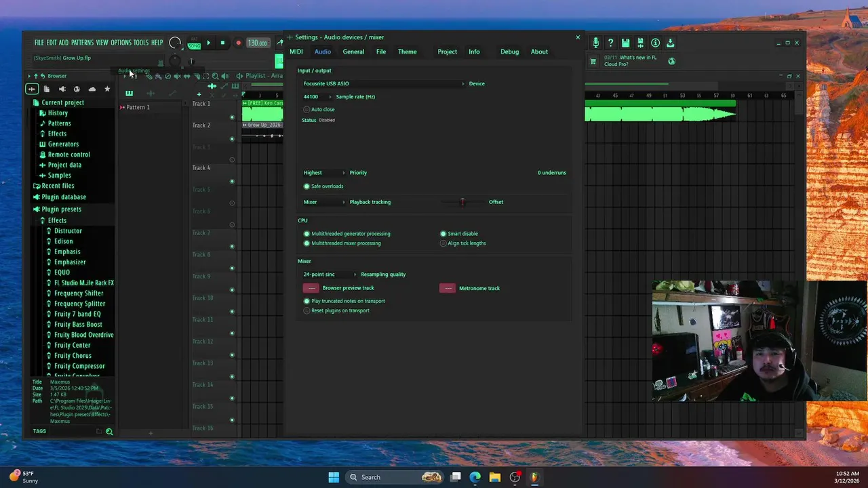This screenshot has height=488, width=868.
Task: Open "What's new in FL Cloud Pro?" news
Action: 630,61
